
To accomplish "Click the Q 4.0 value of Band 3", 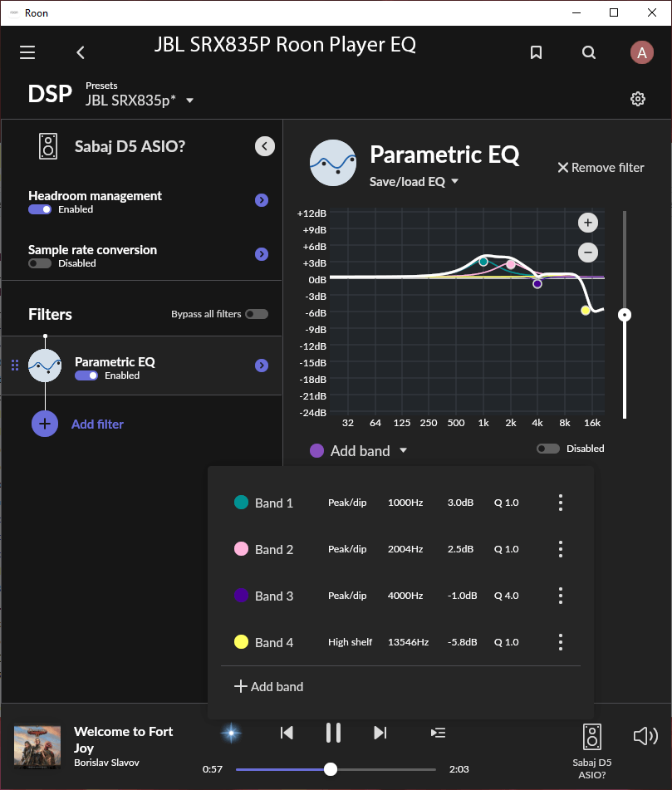I will pyautogui.click(x=507, y=596).
